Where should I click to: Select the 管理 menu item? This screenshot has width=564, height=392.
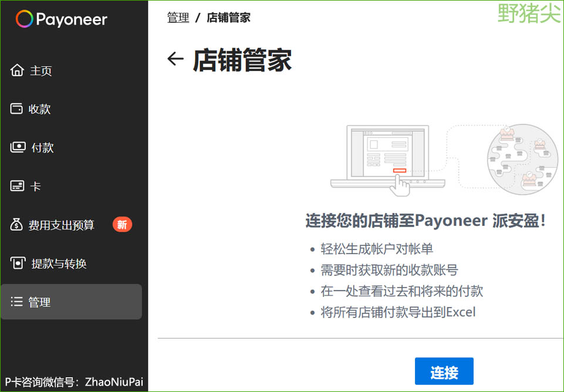[x=72, y=302]
